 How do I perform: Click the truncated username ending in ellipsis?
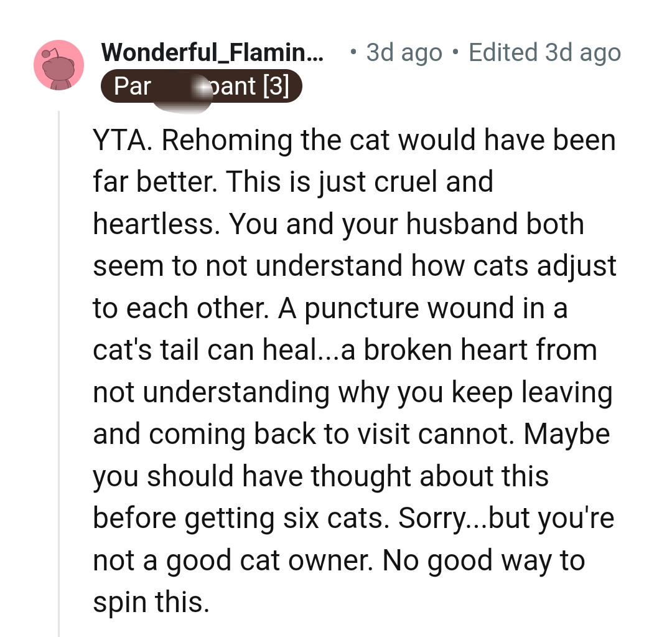[x=214, y=52]
